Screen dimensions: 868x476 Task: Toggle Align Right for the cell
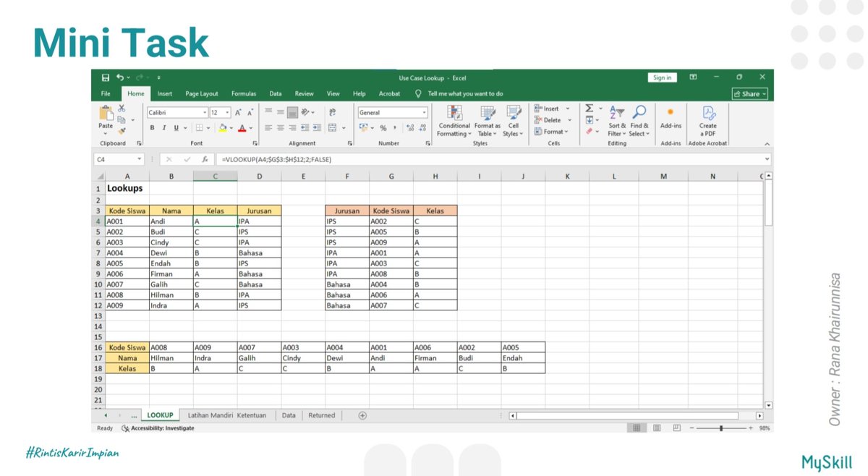point(292,128)
